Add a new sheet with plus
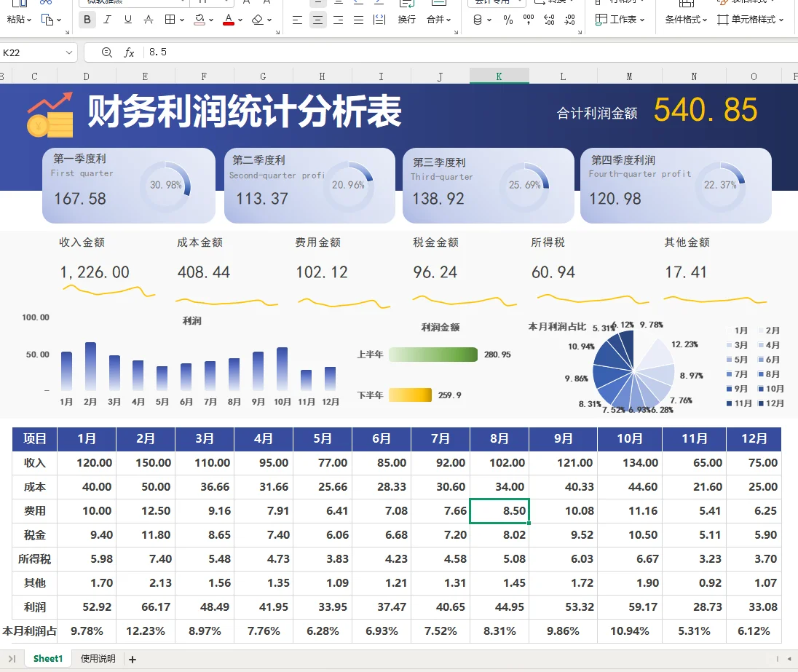Viewport: 798px width, 672px height. pos(133,660)
